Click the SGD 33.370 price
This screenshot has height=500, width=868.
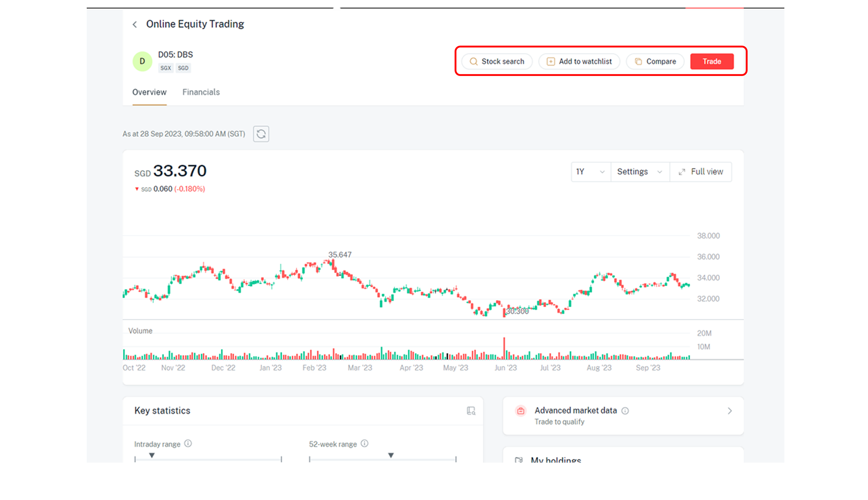click(x=171, y=171)
